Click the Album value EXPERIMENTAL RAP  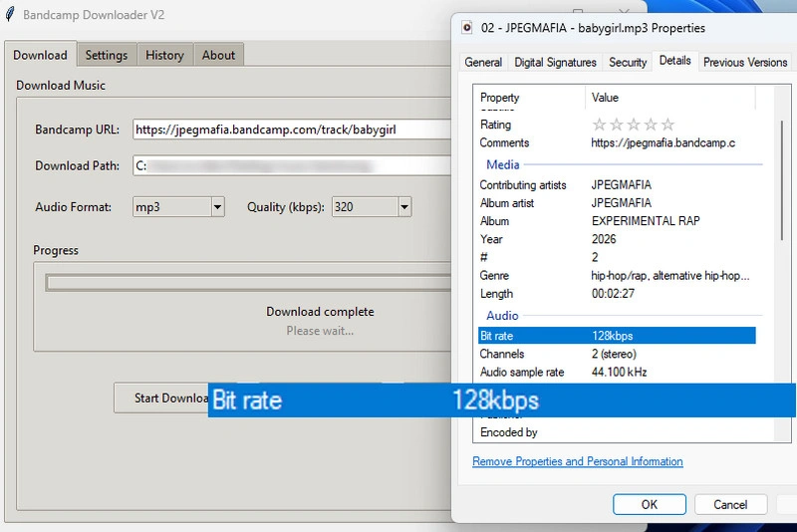(x=646, y=221)
